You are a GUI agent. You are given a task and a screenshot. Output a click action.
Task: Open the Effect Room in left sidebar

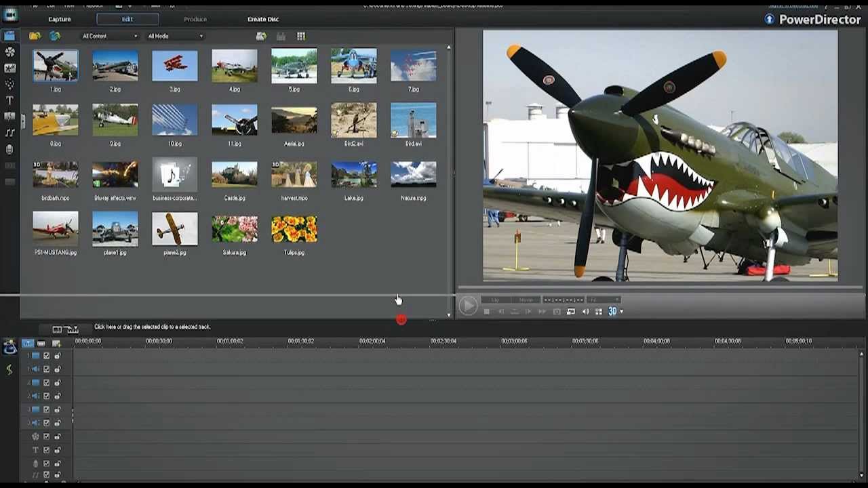[9, 52]
